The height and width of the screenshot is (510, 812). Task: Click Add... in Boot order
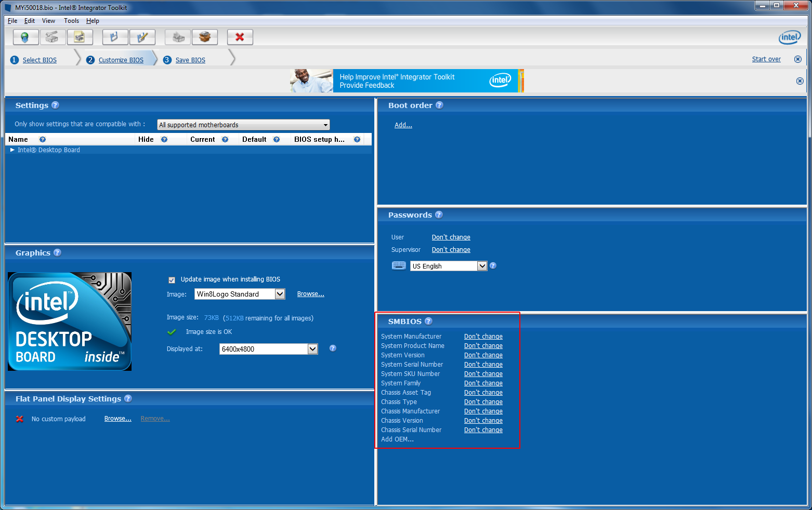(403, 125)
